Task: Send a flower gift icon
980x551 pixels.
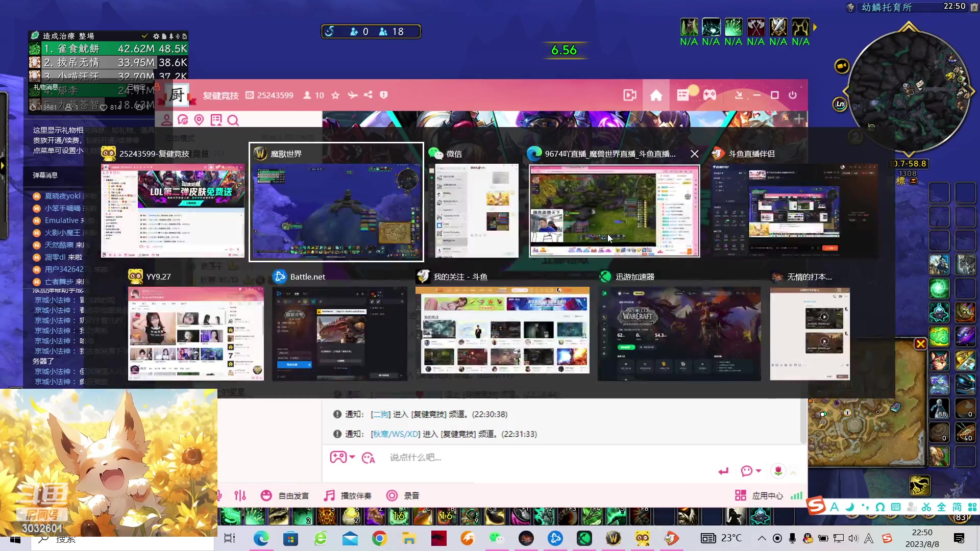Action: tap(778, 470)
